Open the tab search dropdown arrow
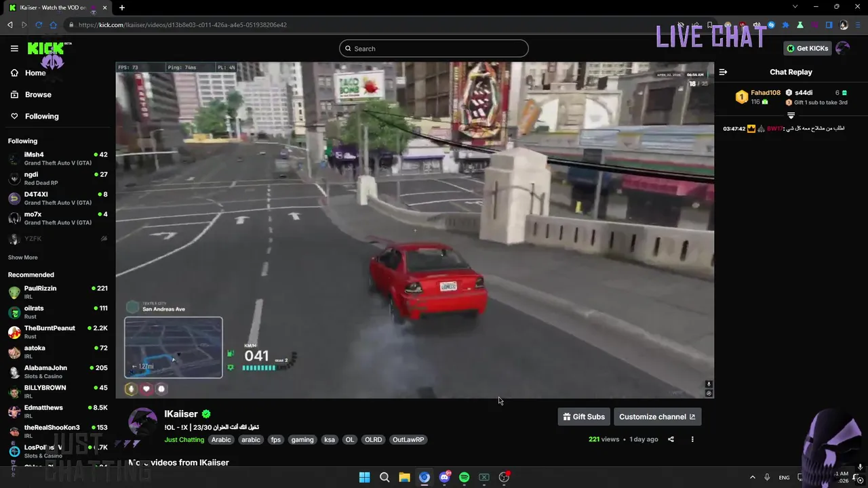 (795, 7)
